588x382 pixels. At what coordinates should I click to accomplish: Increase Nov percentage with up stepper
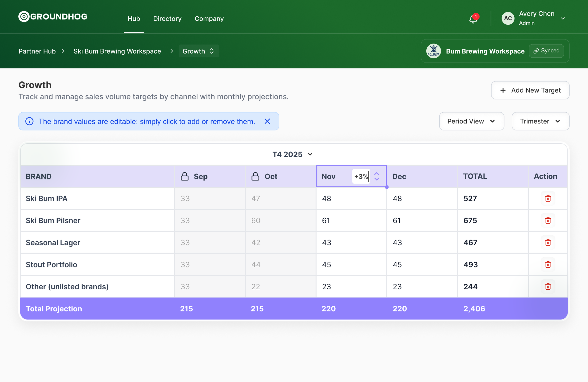pos(377,173)
